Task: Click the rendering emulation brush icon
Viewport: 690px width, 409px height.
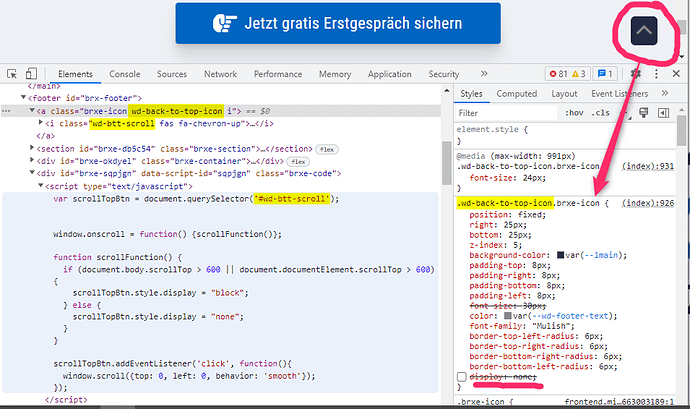Action: coord(643,113)
